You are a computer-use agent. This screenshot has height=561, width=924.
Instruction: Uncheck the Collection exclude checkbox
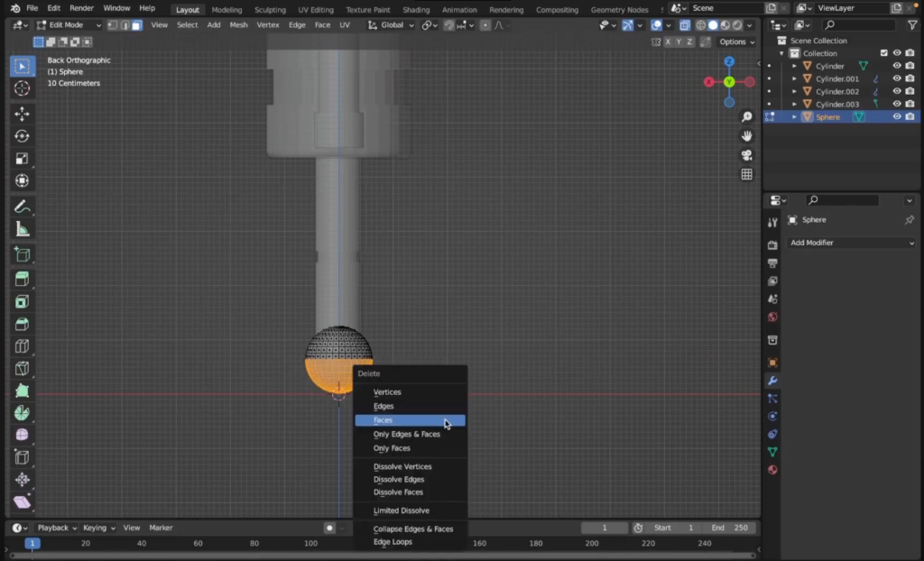pos(884,53)
